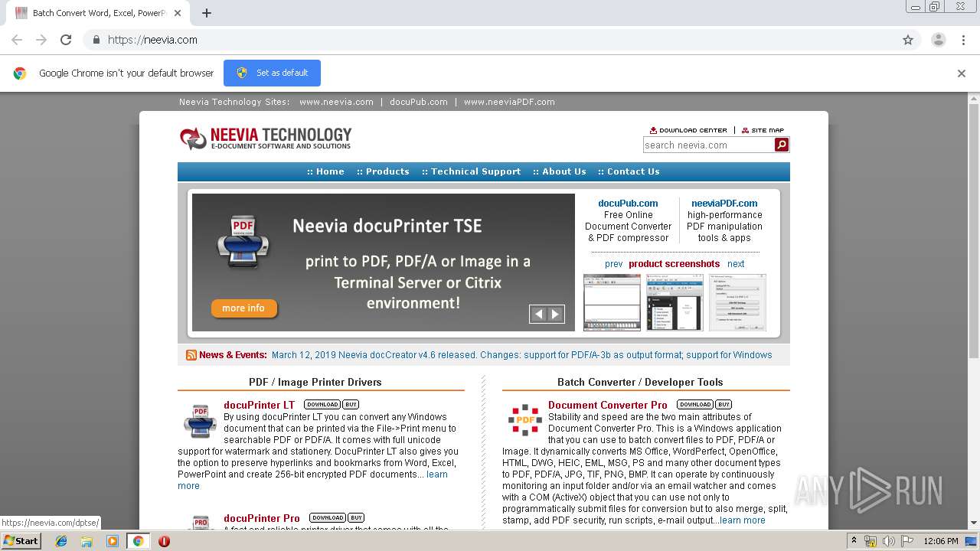Viewport: 980px width, 551px height.
Task: Close the Batch Convert Word tab
Action: pos(178,13)
